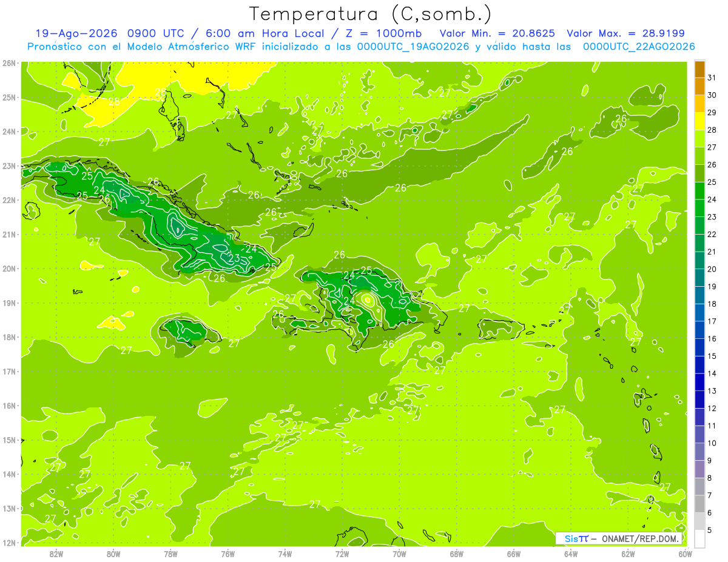Screen dimensions: 728x562
Task: Click the "78W" longitude axis label
Action: pyautogui.click(x=170, y=554)
